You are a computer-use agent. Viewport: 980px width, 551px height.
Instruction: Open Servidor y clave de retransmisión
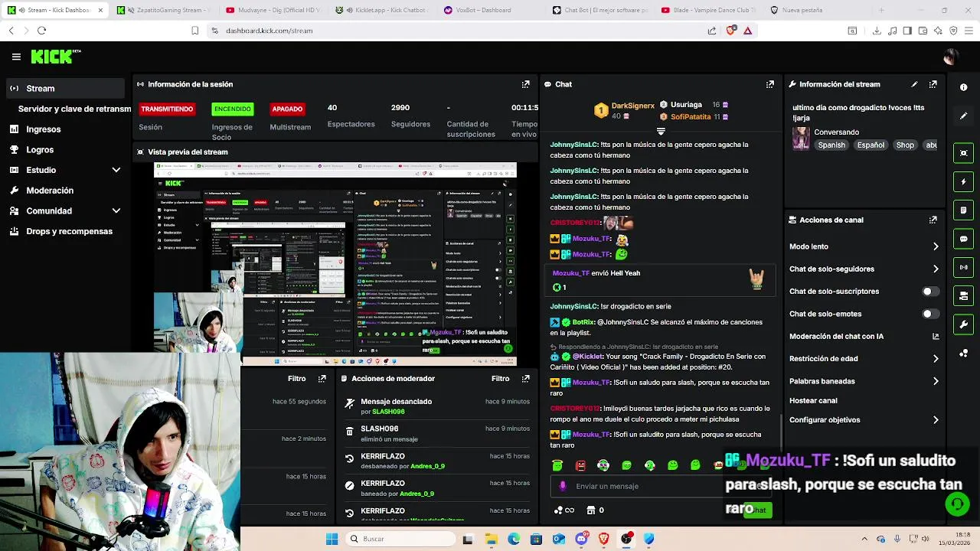74,109
